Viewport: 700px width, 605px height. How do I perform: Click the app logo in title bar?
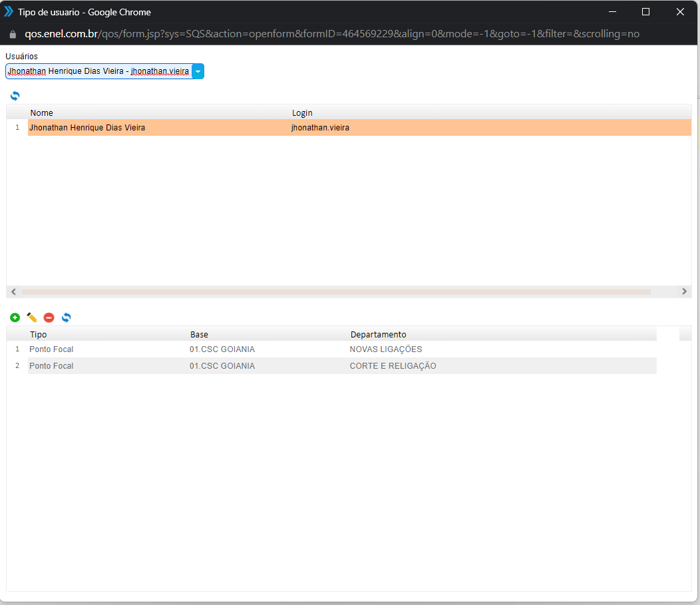(x=9, y=12)
